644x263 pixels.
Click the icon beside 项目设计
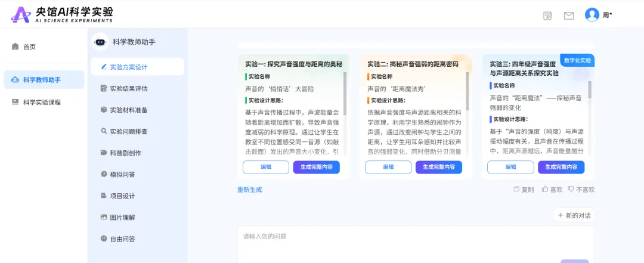click(104, 196)
